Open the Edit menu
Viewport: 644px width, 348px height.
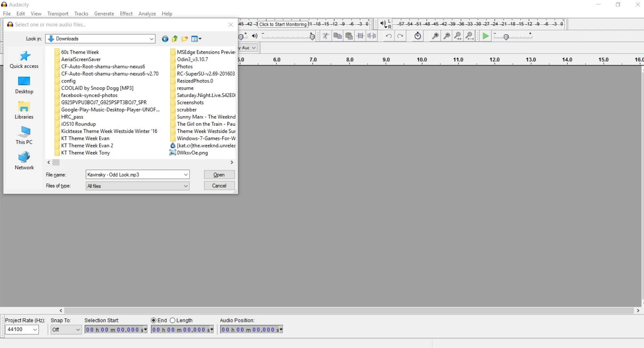pos(21,14)
